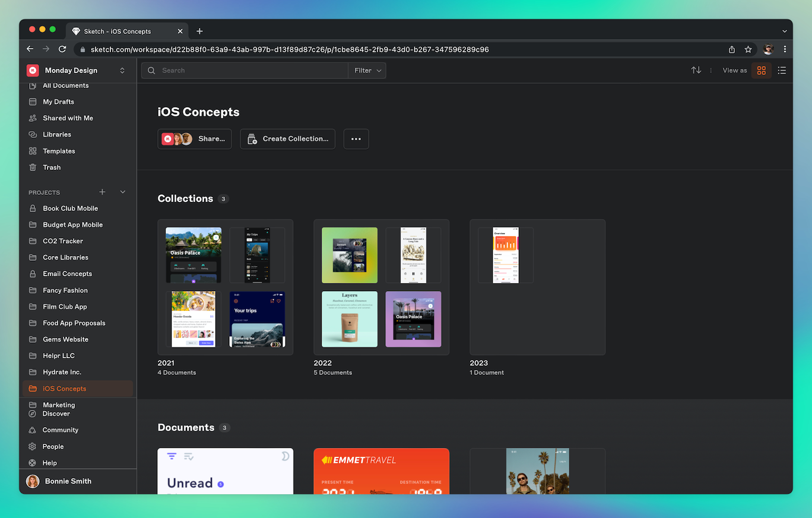Select the Film Club App project

65,307
